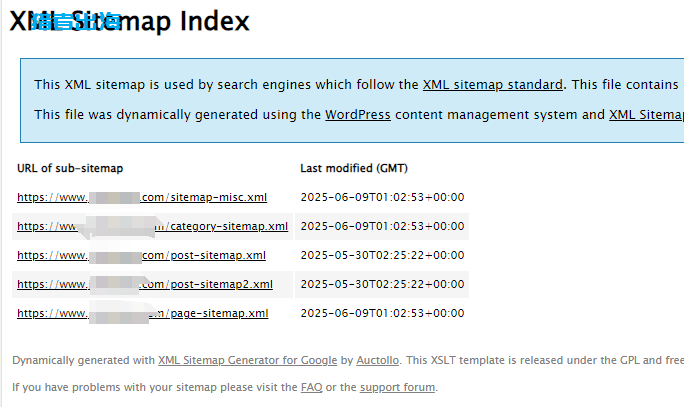Visit the support forum link
This screenshot has height=407, width=684.
pos(397,387)
